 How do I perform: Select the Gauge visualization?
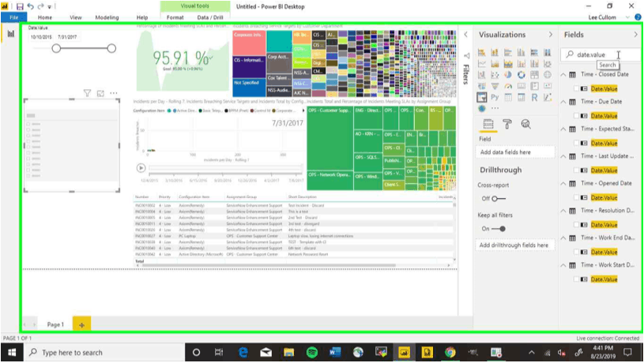(x=508, y=86)
